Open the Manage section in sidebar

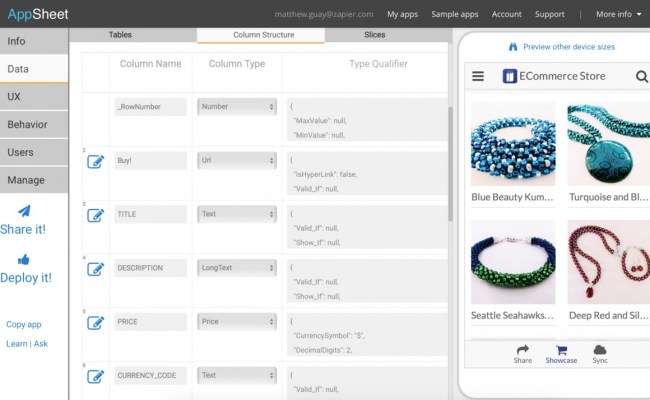click(x=34, y=180)
